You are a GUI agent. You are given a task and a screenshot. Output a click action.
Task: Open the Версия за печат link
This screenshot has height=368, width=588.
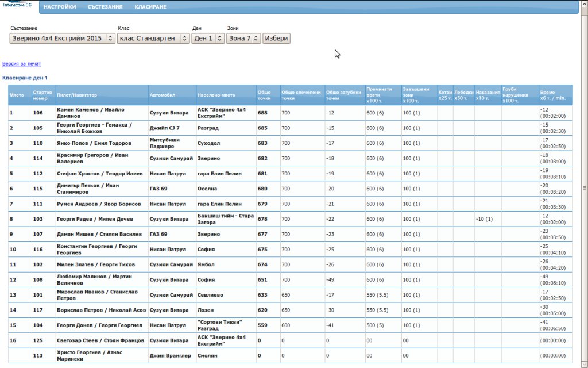22,64
